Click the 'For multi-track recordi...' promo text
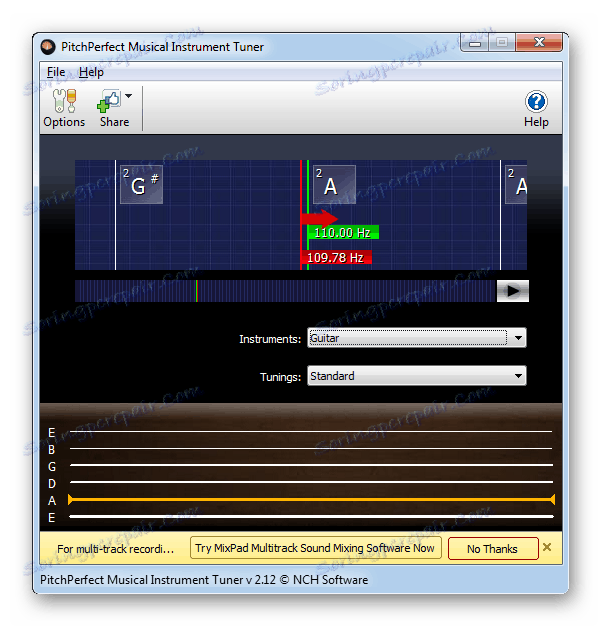 tap(116, 549)
